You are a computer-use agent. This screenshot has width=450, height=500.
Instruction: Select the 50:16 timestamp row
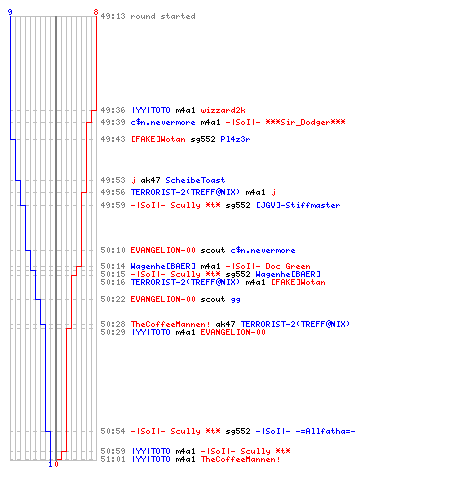click(x=213, y=282)
